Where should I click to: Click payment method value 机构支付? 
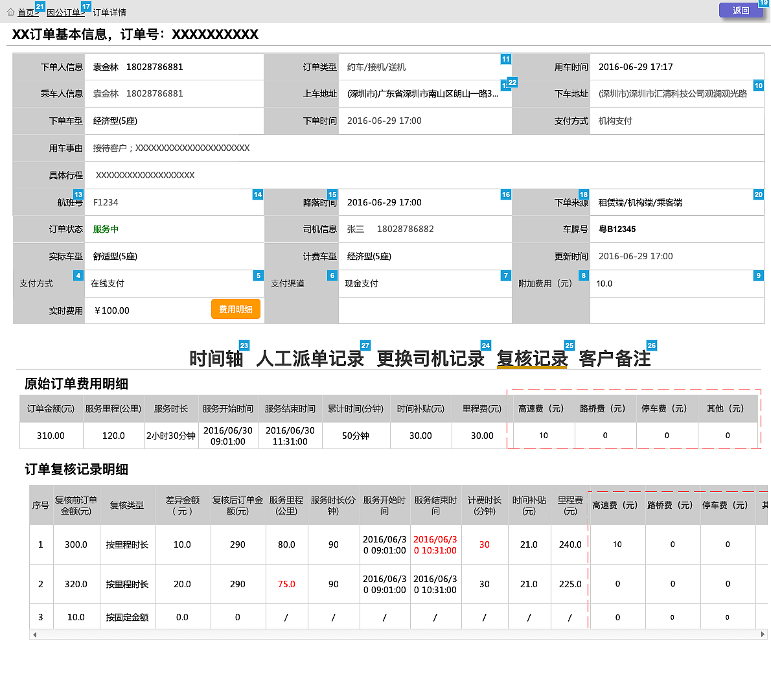tap(615, 121)
